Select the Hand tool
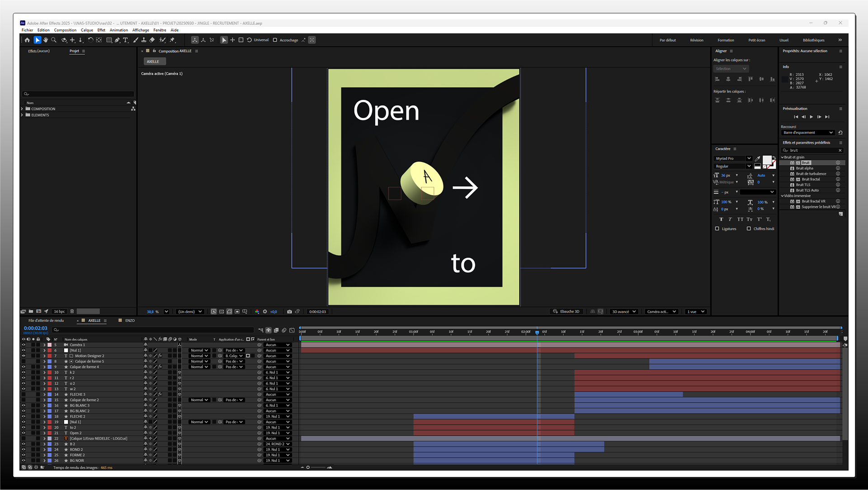The height and width of the screenshot is (490, 868). [45, 40]
